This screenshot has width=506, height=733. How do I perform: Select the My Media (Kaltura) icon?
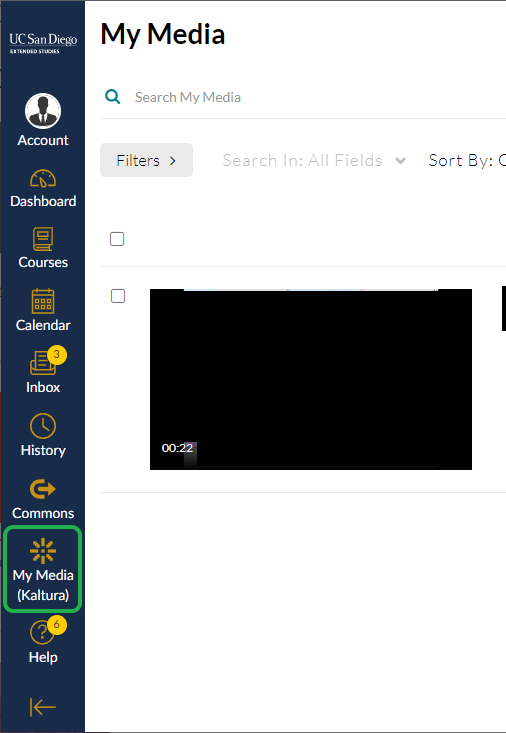point(43,551)
